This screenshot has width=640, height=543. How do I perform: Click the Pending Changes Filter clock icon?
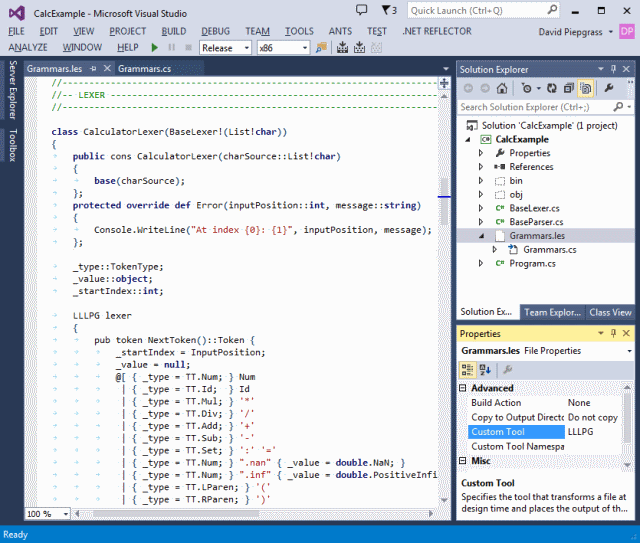(526, 88)
